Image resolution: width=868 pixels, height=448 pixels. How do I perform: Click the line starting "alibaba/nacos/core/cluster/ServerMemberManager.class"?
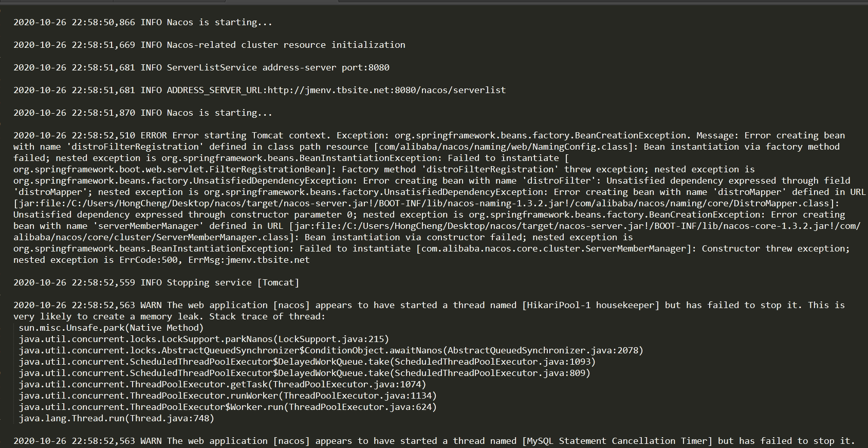tap(323, 237)
